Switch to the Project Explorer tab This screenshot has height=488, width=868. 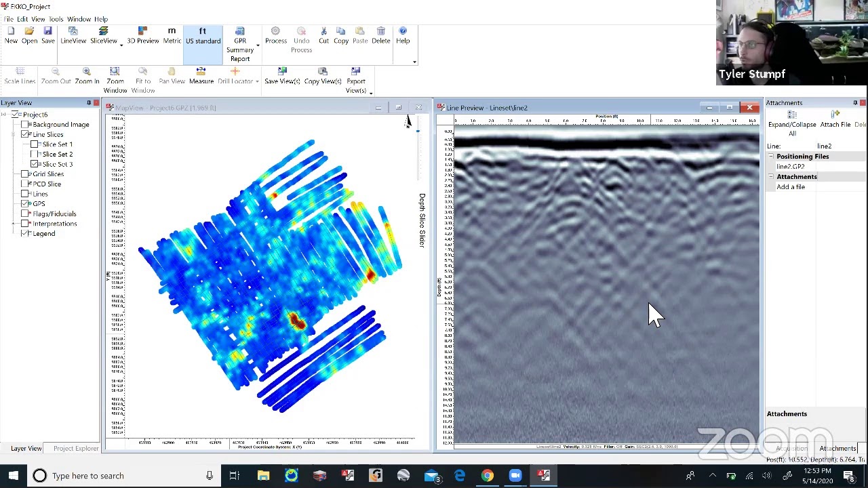point(75,448)
